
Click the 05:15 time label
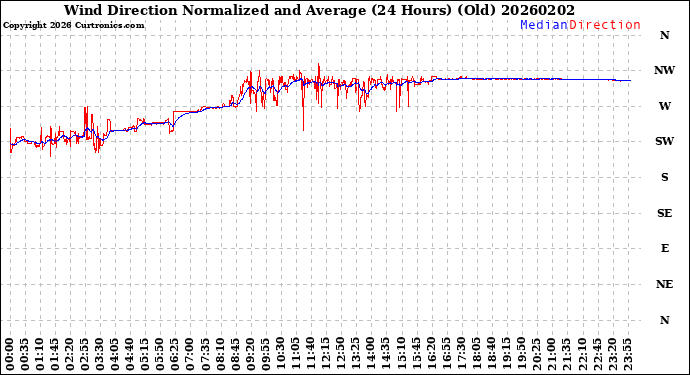[x=145, y=355]
